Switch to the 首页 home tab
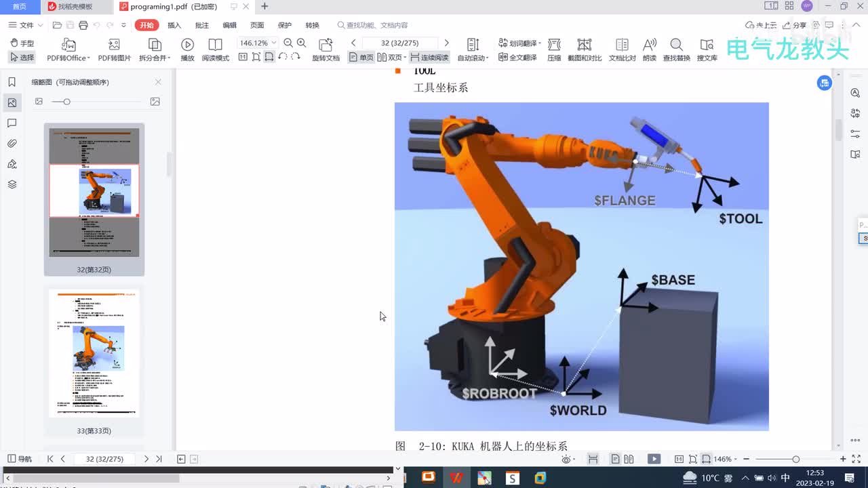 (20, 6)
